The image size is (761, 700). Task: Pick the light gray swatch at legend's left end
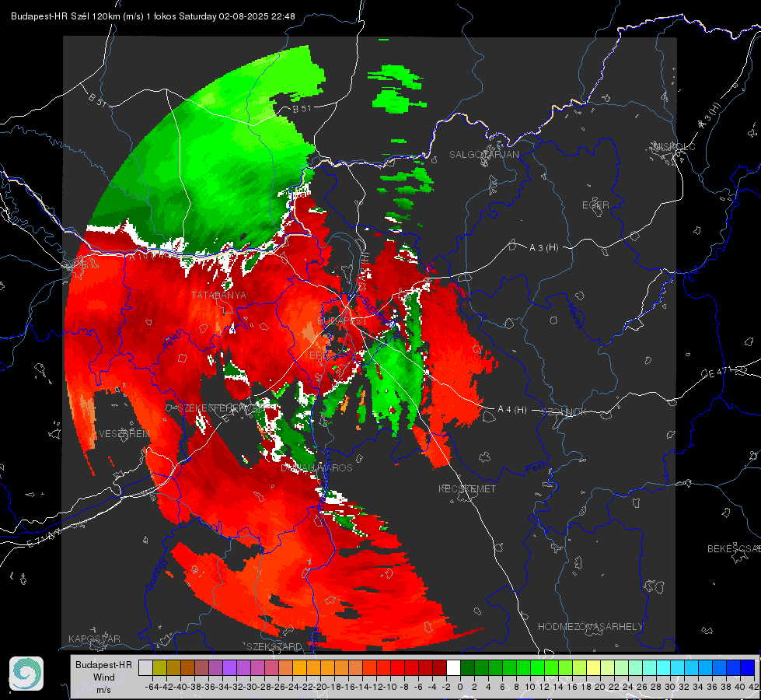[145, 667]
